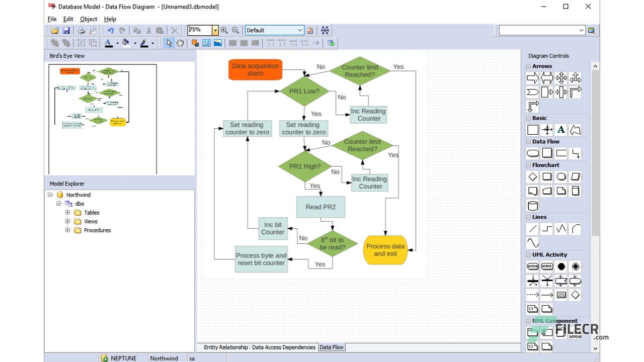Screen dimensions: 644x362
Task: Click the Undo toolbar icon
Action: tap(110, 30)
